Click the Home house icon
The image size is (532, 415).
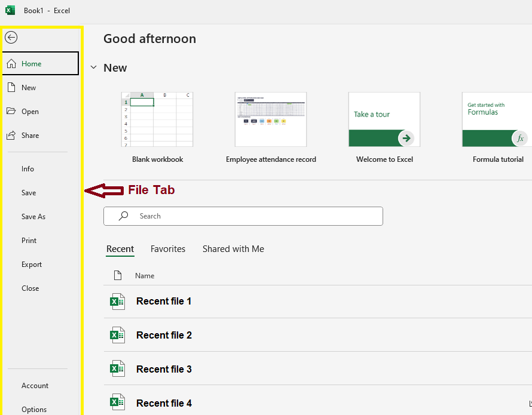11,63
